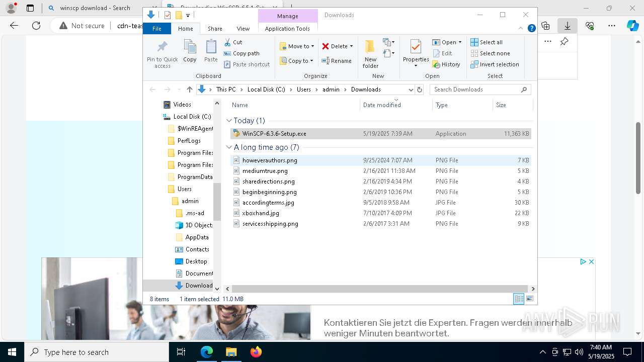Reload the Edge browser page
This screenshot has height=362, width=644.
tap(36, 26)
